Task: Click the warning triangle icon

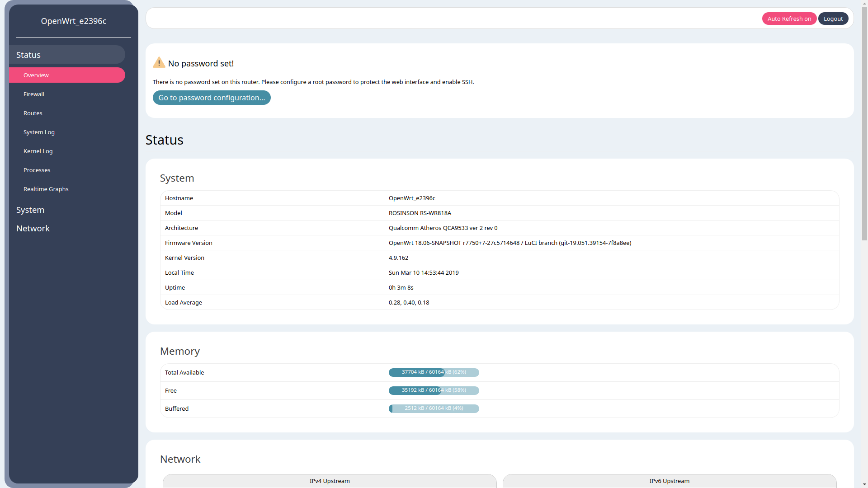Action: click(x=159, y=62)
